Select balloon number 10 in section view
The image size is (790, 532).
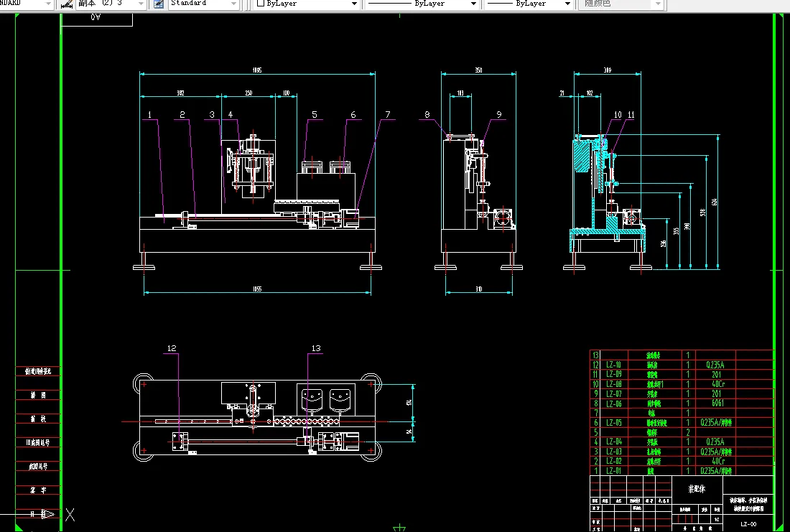point(618,115)
